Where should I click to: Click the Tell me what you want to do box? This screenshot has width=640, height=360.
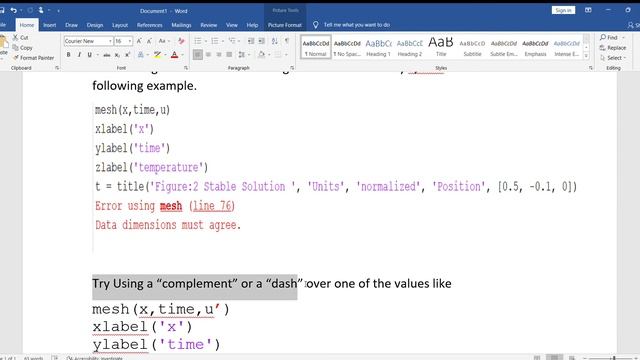click(x=356, y=25)
